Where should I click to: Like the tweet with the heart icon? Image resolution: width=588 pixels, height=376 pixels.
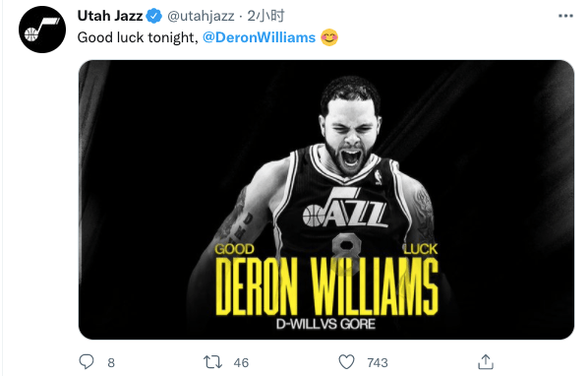click(346, 362)
